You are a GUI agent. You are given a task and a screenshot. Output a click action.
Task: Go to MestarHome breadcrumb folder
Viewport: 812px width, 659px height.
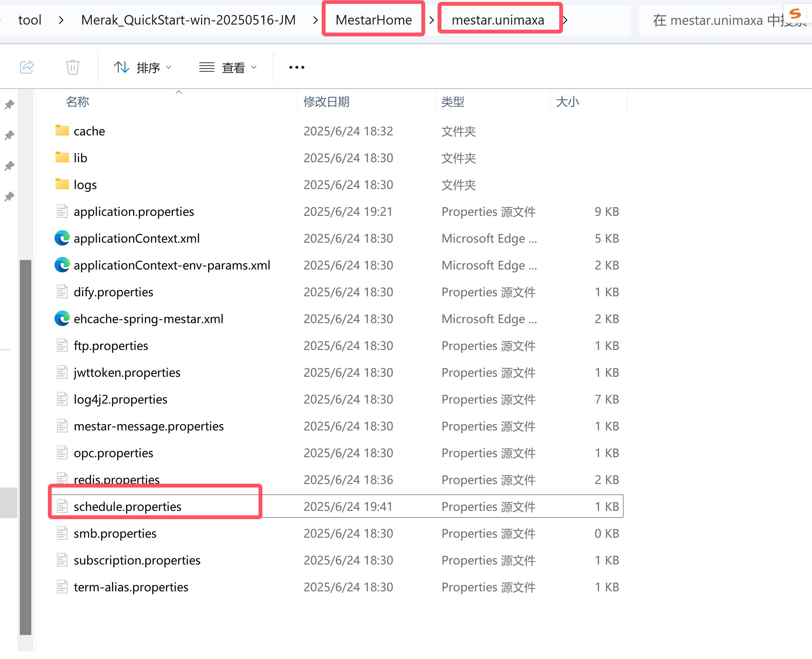(x=373, y=20)
